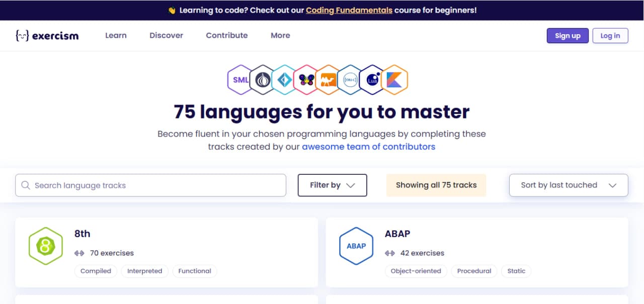Click the dumbbell icon beside 42 exercises
The width and height of the screenshot is (644, 304).
tap(390, 253)
